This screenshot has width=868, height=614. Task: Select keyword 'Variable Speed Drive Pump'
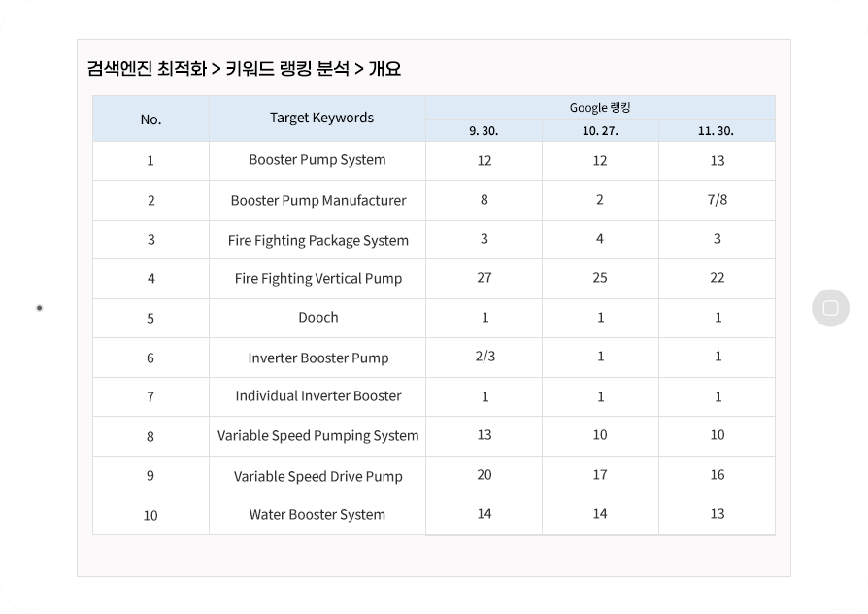tap(318, 477)
